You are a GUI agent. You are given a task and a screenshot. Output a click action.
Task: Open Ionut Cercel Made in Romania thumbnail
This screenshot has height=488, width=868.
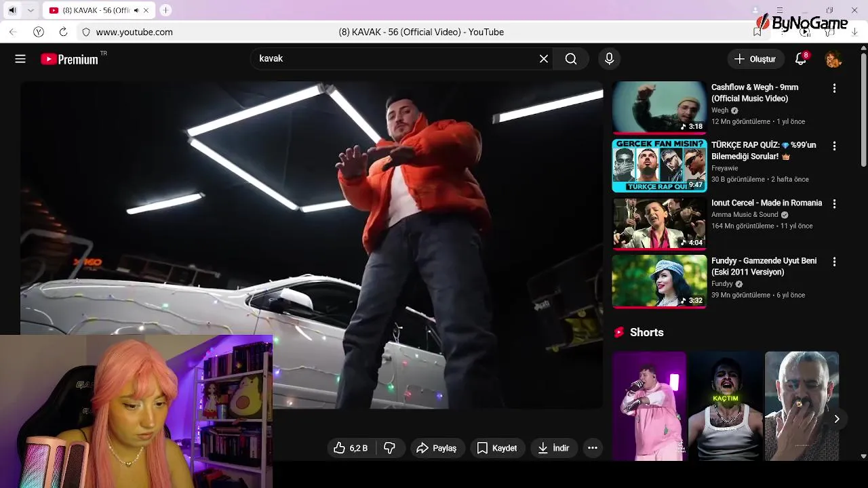click(659, 224)
